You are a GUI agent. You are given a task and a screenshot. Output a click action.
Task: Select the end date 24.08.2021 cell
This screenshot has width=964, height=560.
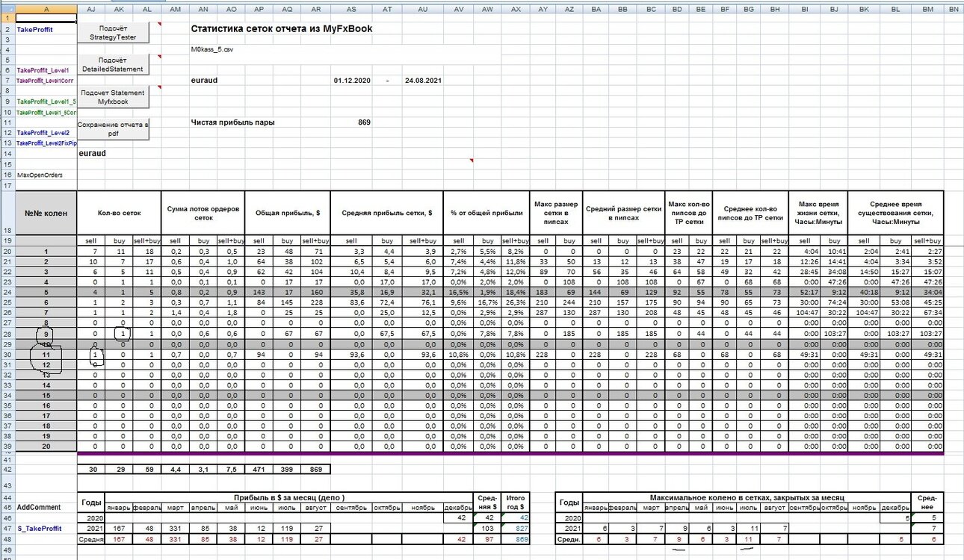[x=422, y=80]
